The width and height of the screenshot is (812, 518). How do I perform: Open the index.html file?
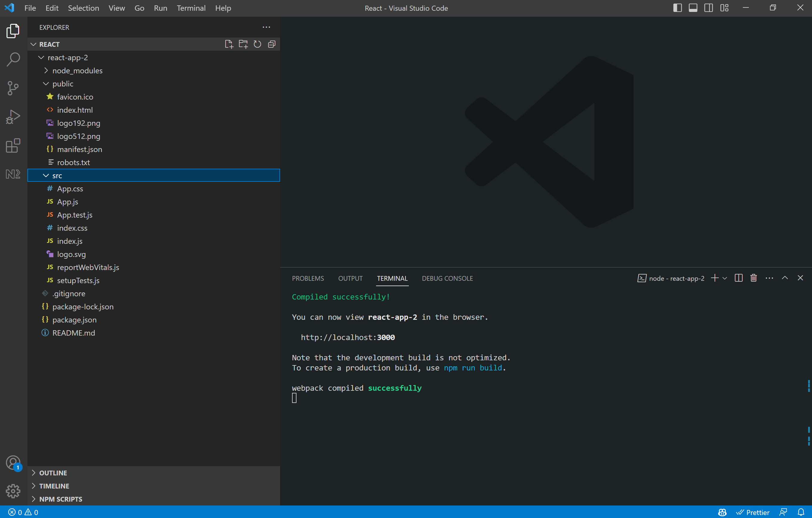[154, 110]
